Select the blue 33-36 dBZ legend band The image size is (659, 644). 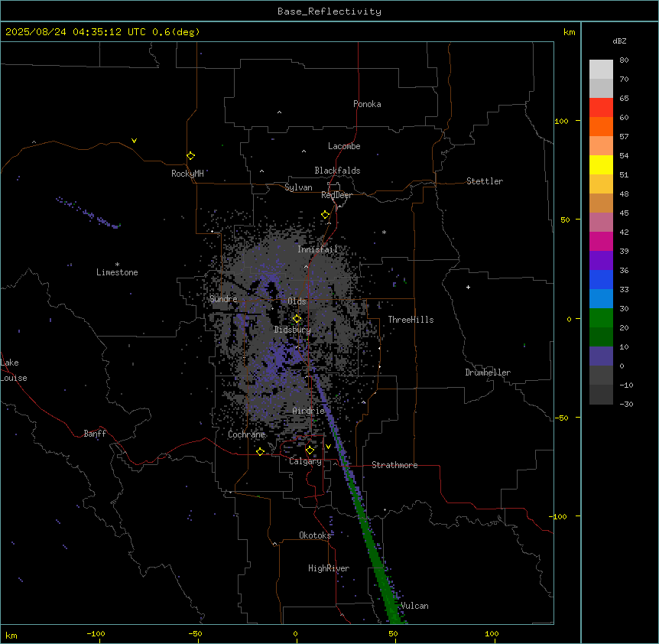[601, 279]
